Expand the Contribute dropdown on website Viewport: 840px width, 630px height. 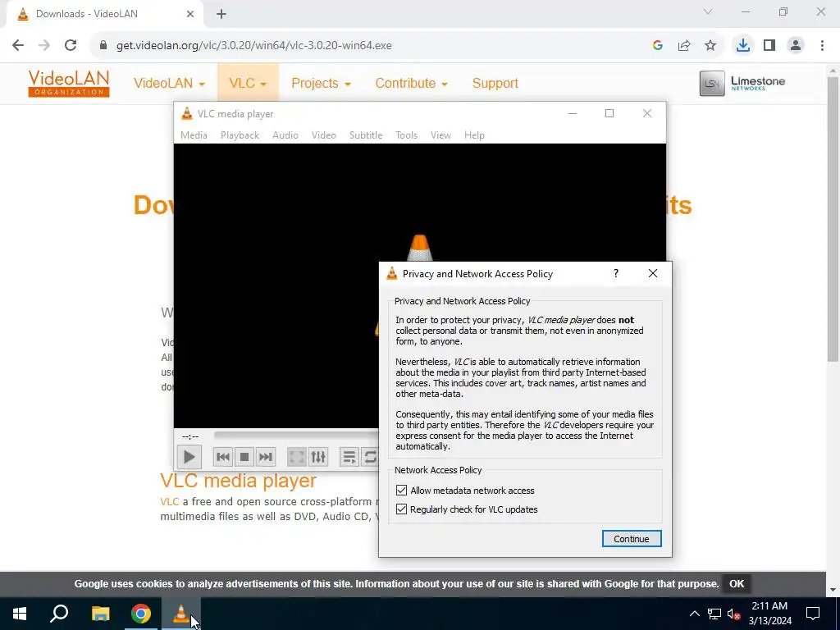411,84
